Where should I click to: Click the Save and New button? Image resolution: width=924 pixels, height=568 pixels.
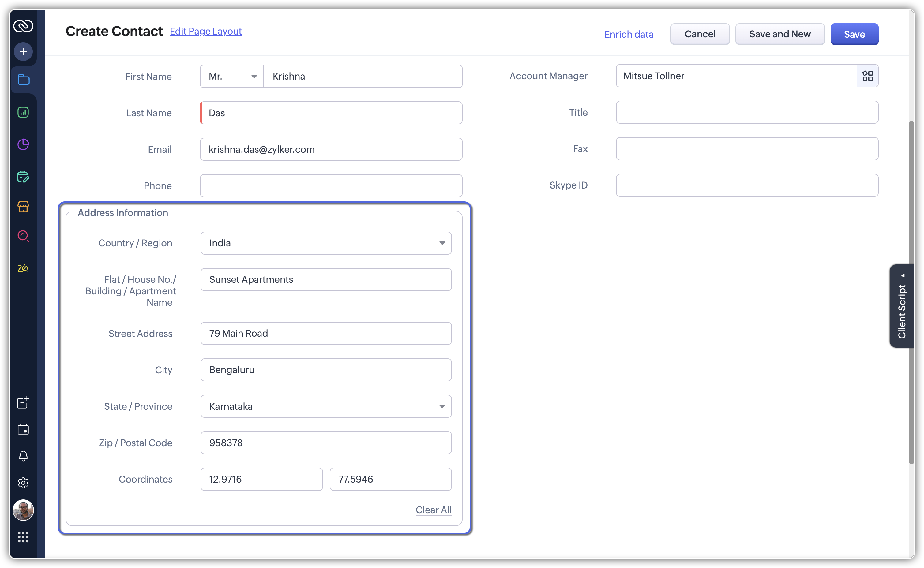coord(780,34)
